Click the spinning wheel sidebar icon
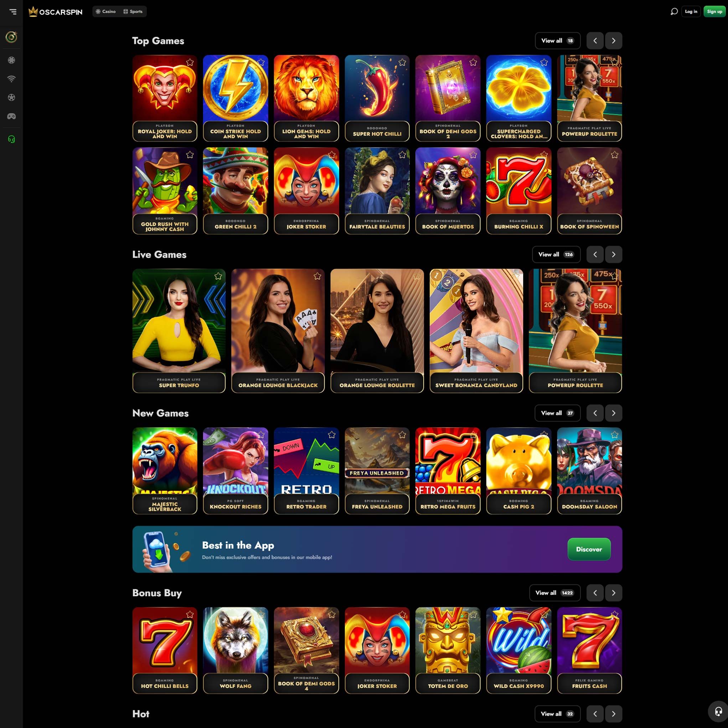Image resolution: width=728 pixels, height=728 pixels. coord(11,37)
